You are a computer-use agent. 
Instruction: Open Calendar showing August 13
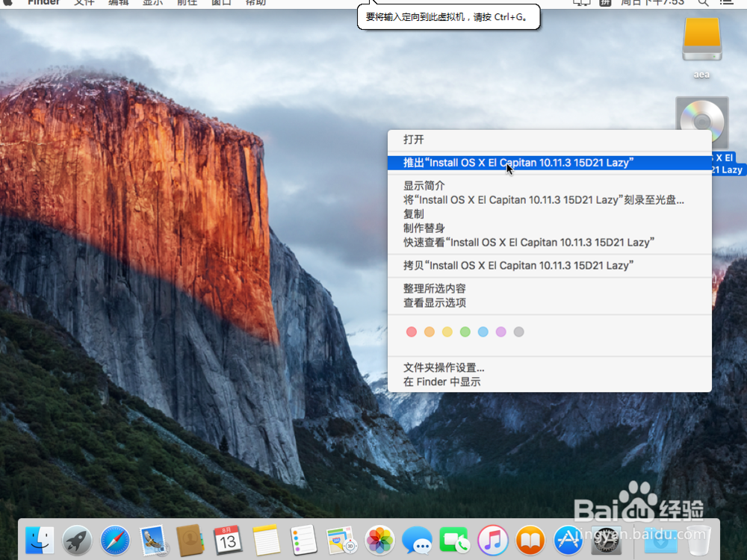coord(228,540)
